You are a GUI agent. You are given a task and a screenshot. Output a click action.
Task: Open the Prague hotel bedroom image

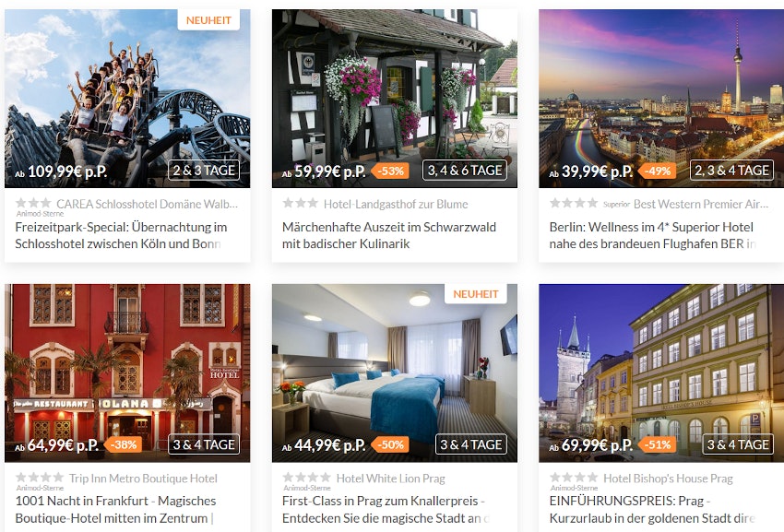coord(395,373)
